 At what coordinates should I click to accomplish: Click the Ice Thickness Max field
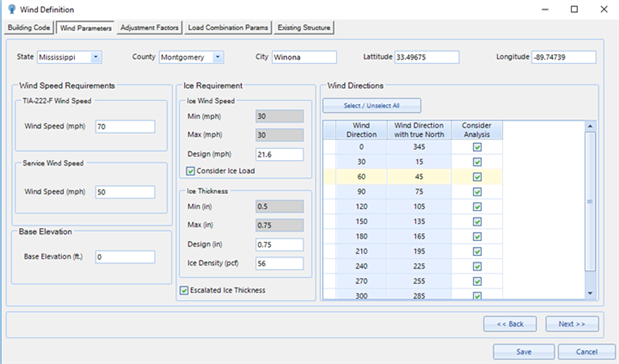click(x=279, y=225)
